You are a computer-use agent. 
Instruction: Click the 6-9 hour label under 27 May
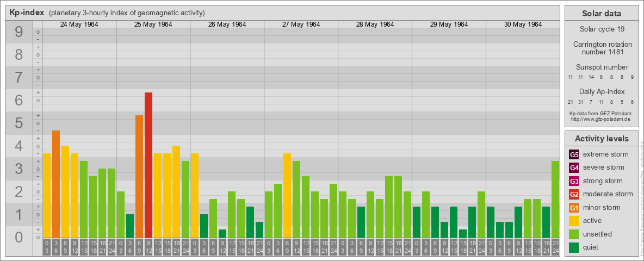287,247
